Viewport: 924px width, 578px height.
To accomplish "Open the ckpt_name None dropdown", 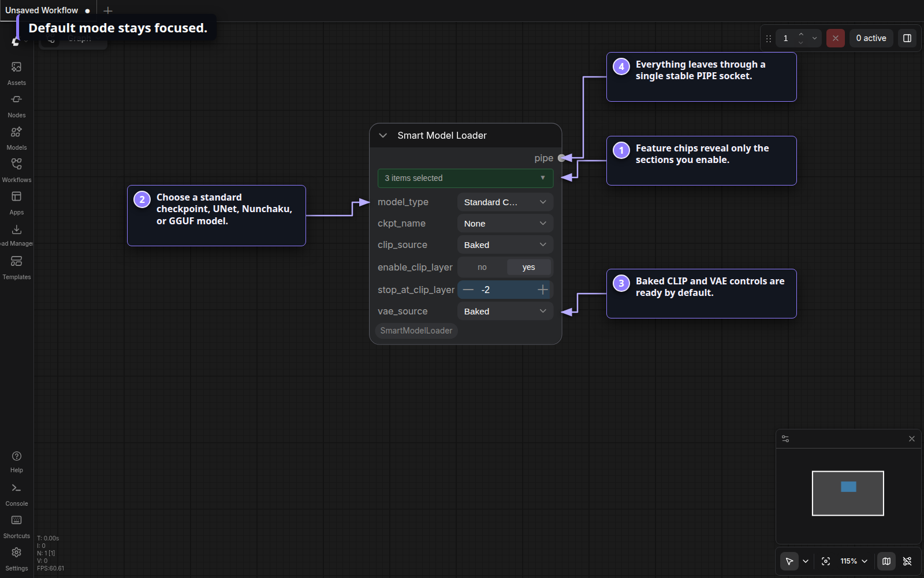I will point(505,224).
